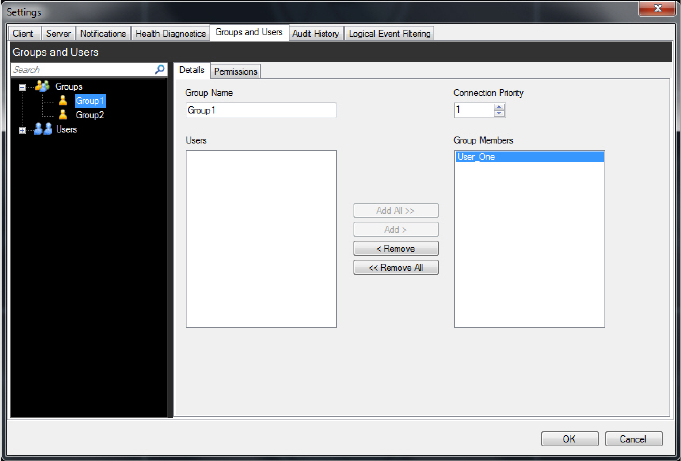Select Group1 in the tree
Image resolution: width=681 pixels, height=461 pixels.
coord(90,101)
